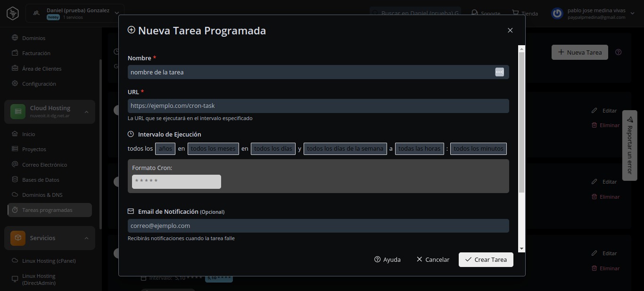Viewport: 644px width, 291px height.
Task: Close the Nueva Tarea Programada dialog
Action: (x=510, y=31)
